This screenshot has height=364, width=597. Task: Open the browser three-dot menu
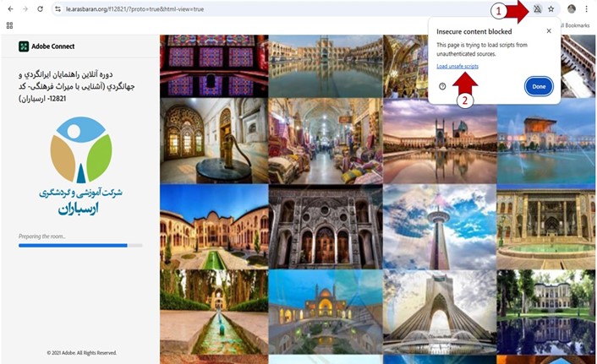pyautogui.click(x=586, y=8)
